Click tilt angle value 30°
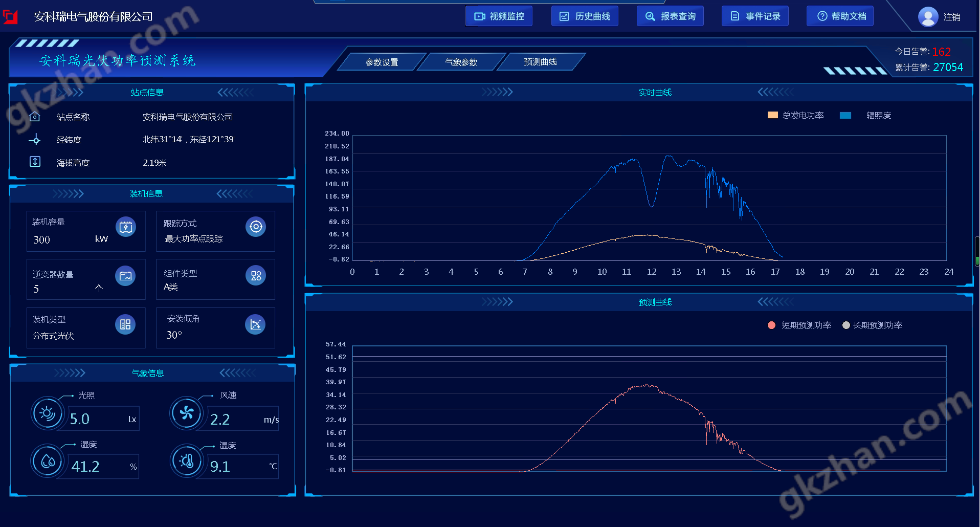The height and width of the screenshot is (527, 980). click(174, 335)
